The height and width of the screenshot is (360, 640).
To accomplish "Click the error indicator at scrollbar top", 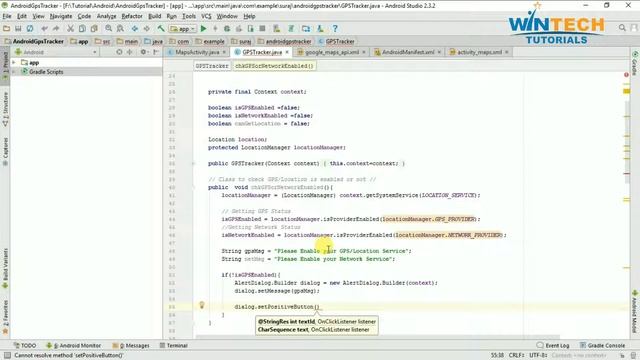I will tap(626, 75).
